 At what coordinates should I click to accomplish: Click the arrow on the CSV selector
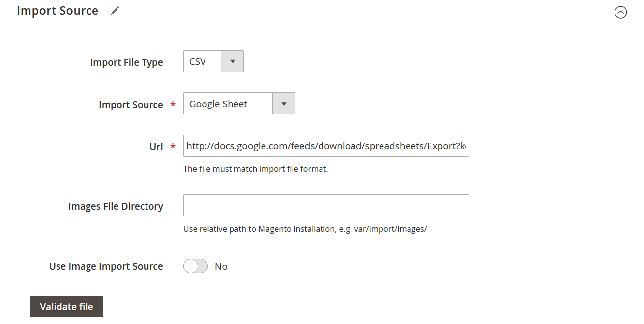[233, 61]
